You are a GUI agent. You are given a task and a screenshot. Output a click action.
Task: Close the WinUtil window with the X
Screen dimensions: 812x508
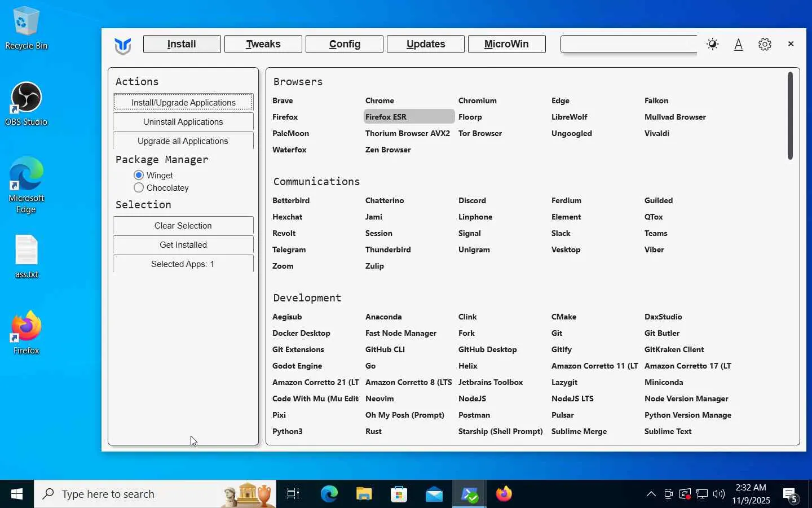coord(791,44)
